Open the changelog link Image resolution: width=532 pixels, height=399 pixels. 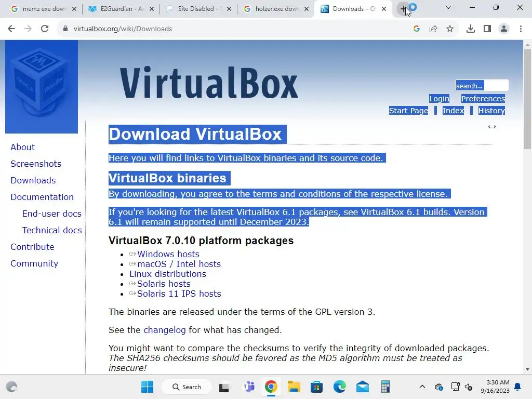pyautogui.click(x=165, y=330)
